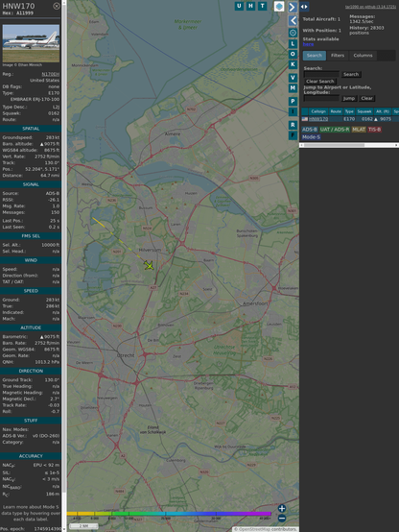The height and width of the screenshot is (532, 399).
Task: Close the HNW170 aircraft info panel
Action: coord(57,6)
